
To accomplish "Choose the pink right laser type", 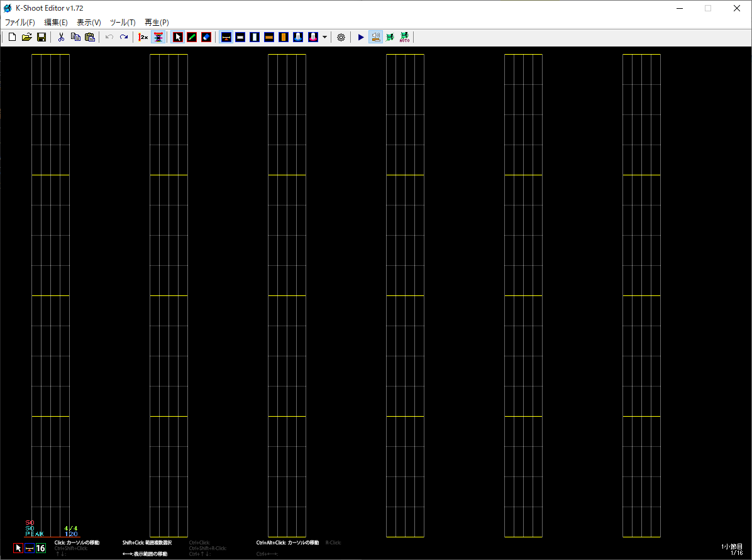I will tap(312, 37).
